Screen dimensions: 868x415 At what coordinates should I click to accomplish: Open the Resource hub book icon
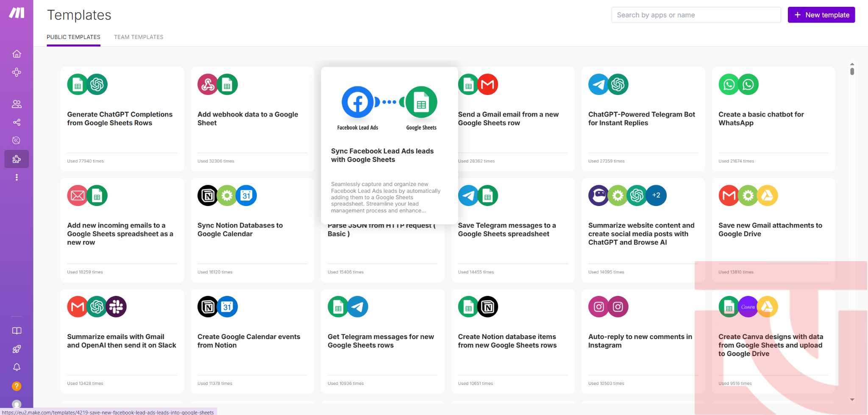pos(17,331)
